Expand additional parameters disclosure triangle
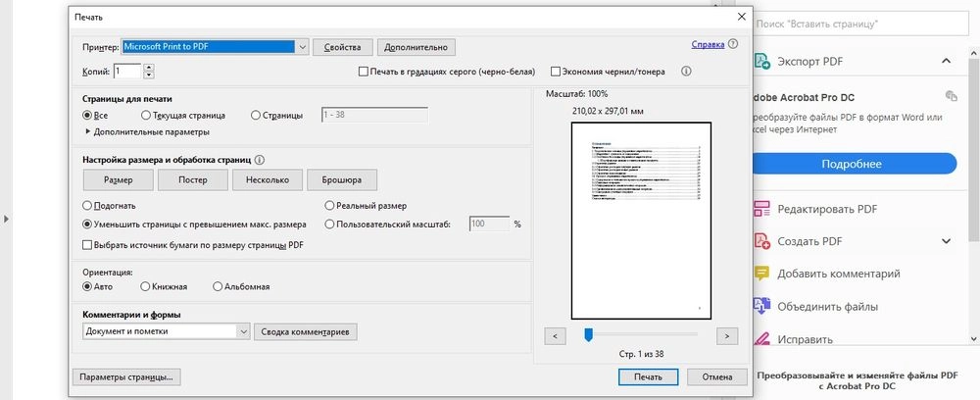This screenshot has width=980, height=400. point(87,132)
